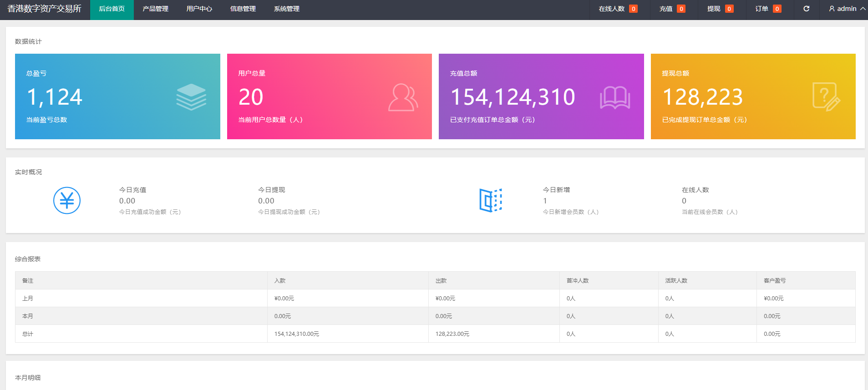Open the 用户中心 menu
The image size is (868, 390).
[199, 9]
